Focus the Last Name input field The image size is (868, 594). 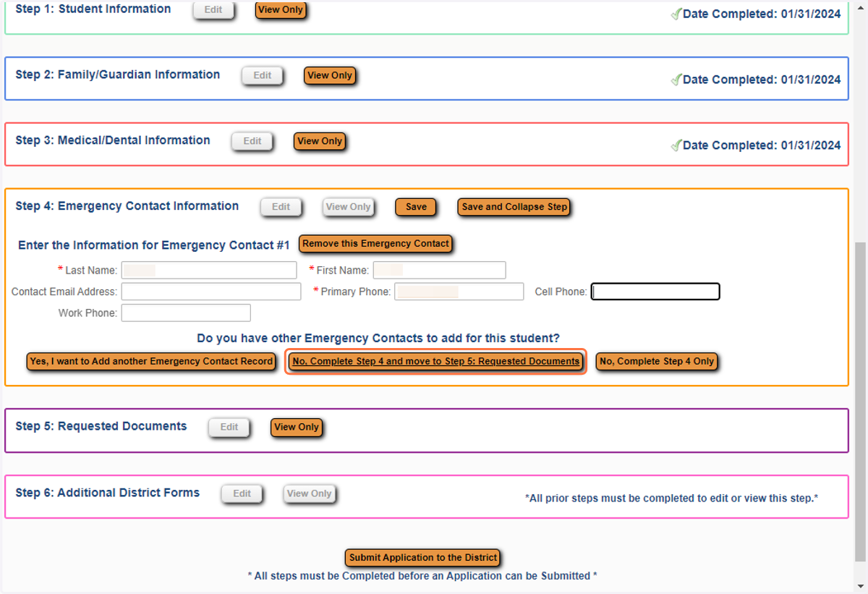tap(209, 271)
